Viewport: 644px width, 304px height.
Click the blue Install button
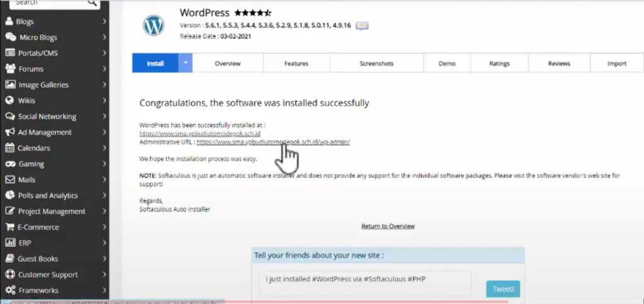[155, 64]
